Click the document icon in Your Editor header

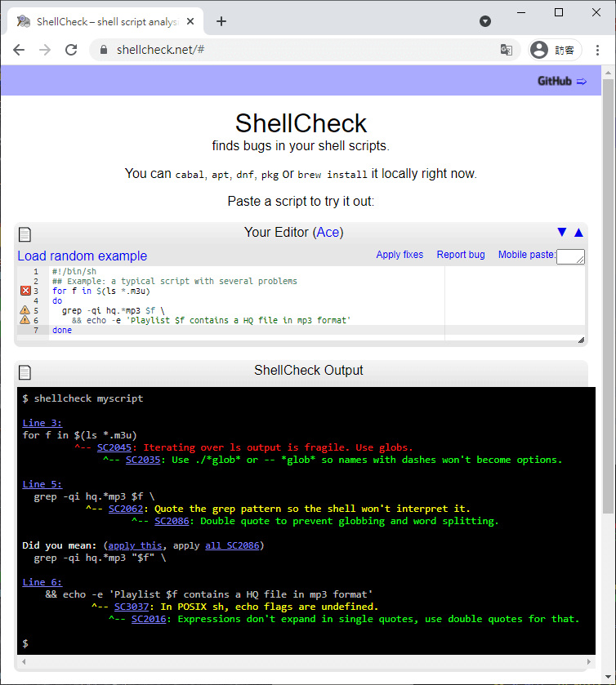click(x=25, y=234)
